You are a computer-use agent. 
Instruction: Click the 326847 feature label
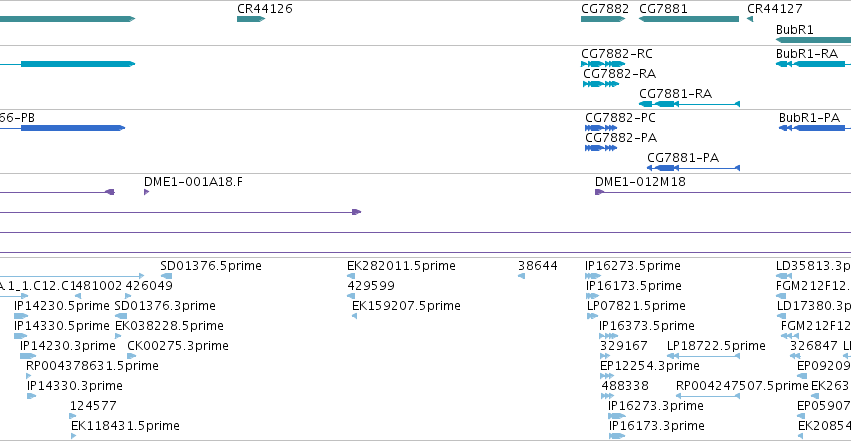pyautogui.click(x=814, y=346)
